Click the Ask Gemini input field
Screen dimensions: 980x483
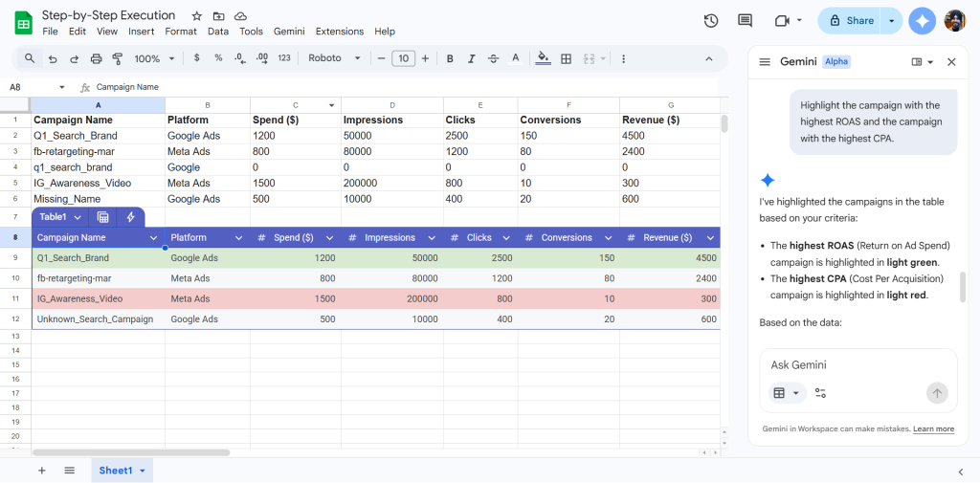pos(842,364)
